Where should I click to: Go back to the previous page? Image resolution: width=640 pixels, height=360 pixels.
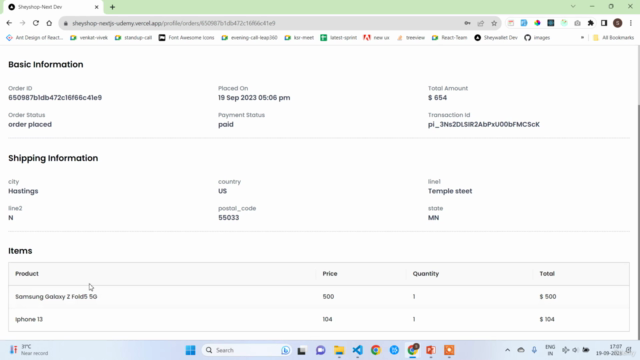pos(9,23)
